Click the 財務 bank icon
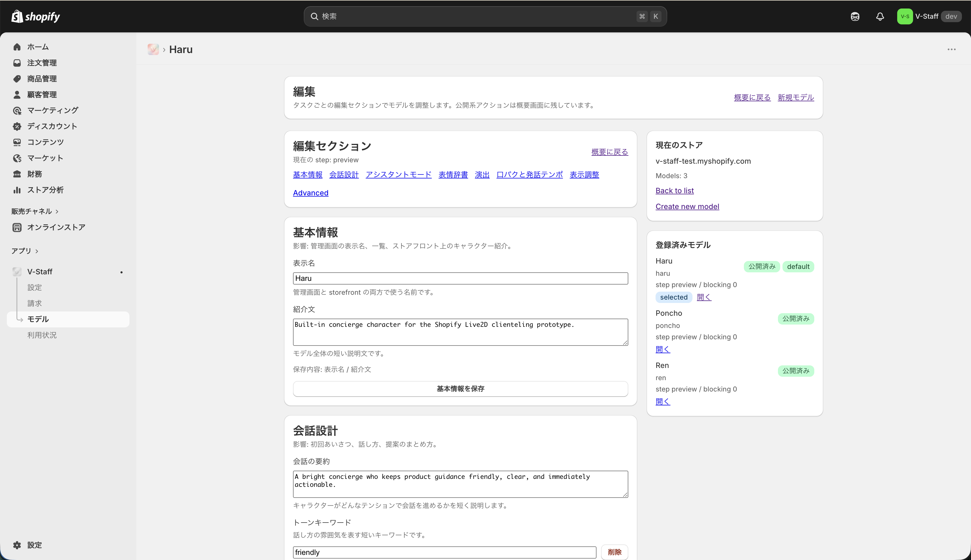971x560 pixels. [x=17, y=174]
